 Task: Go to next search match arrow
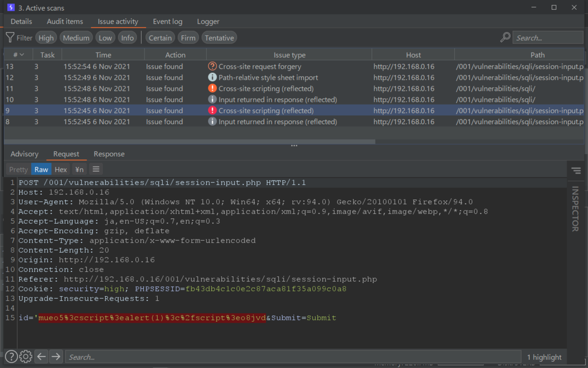coord(56,357)
